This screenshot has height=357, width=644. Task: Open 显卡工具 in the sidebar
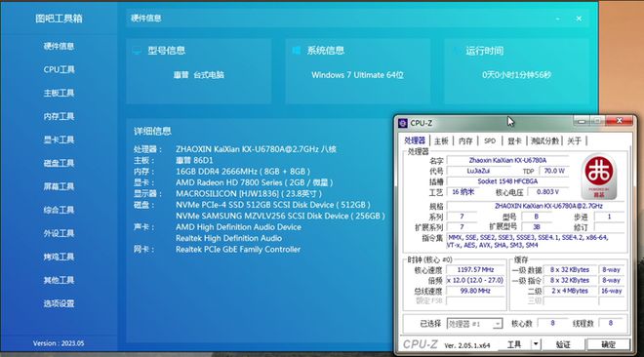[59, 139]
